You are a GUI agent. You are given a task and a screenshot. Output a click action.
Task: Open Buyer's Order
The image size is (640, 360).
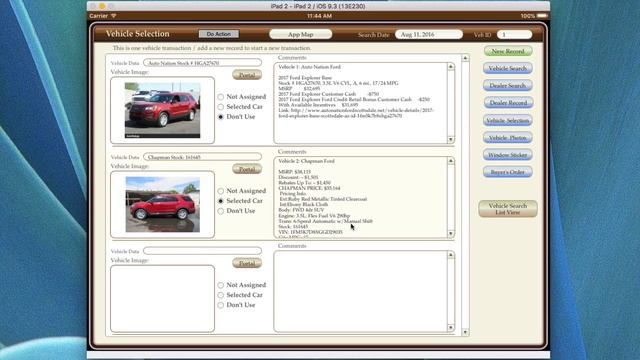[508, 172]
